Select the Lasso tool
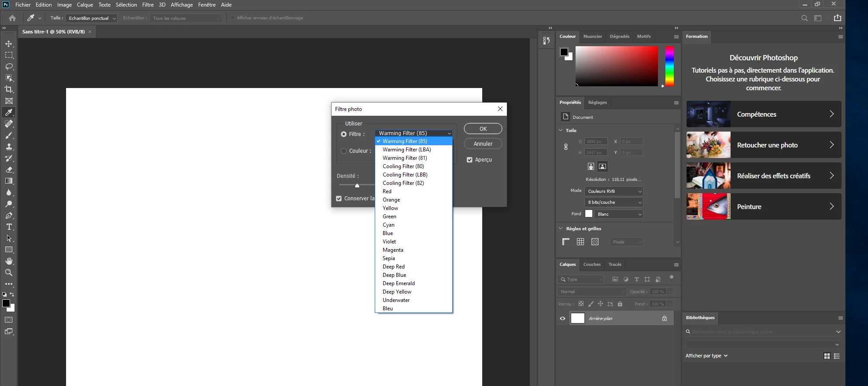 [9, 66]
